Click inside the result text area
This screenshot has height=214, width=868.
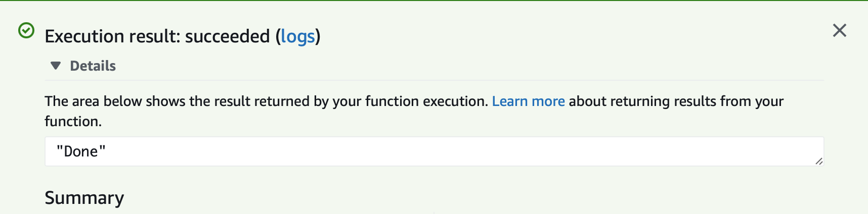tap(435, 151)
